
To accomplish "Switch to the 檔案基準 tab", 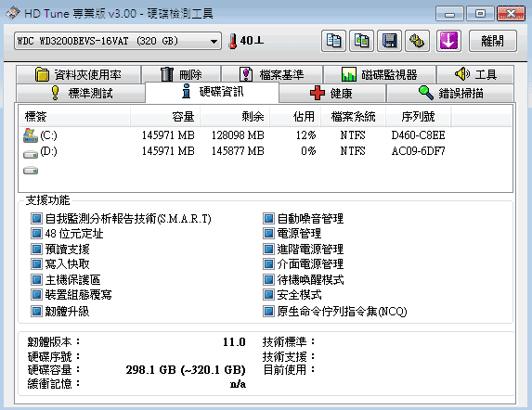I will coord(272,74).
